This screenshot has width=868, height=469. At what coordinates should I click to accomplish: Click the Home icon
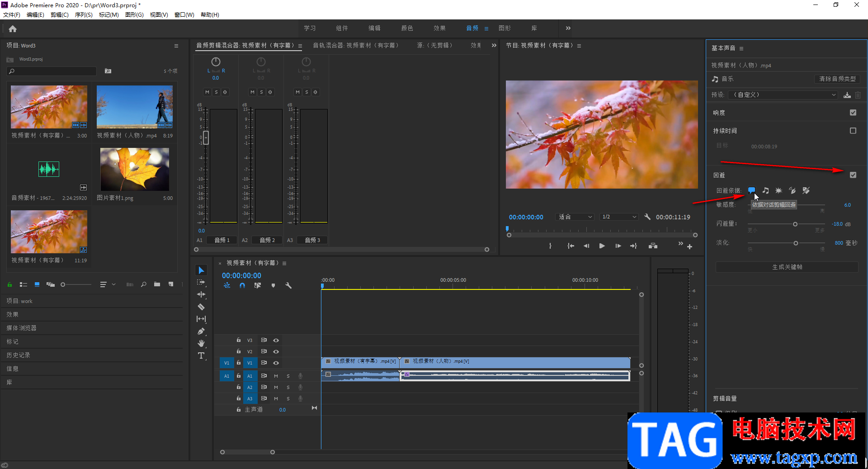[x=13, y=29]
